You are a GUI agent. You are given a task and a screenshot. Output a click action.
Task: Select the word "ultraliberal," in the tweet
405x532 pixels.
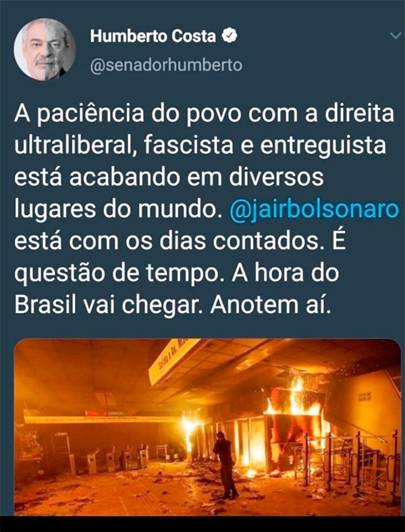coord(76,145)
